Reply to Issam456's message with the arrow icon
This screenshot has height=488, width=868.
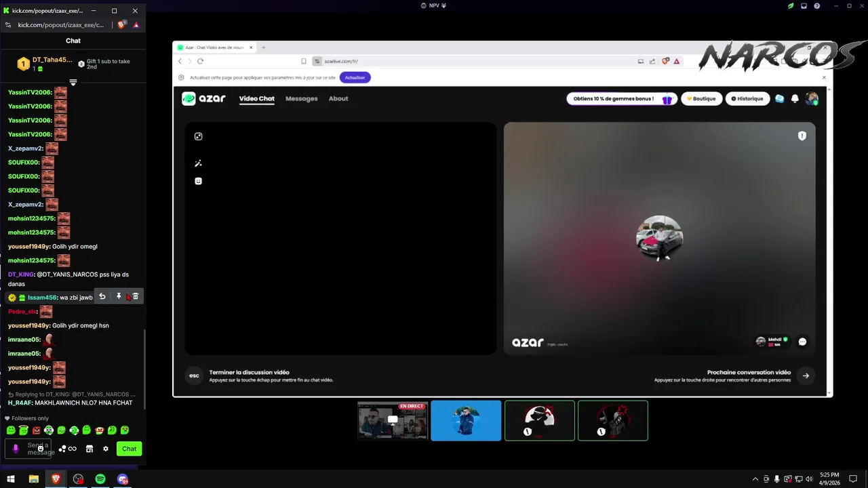tap(102, 297)
